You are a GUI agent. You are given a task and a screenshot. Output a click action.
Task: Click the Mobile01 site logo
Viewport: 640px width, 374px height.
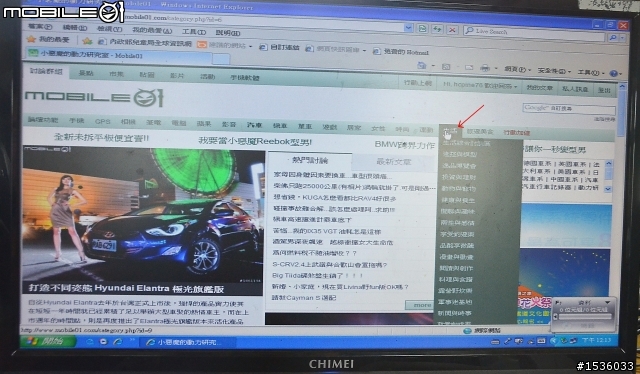pyautogui.click(x=94, y=98)
